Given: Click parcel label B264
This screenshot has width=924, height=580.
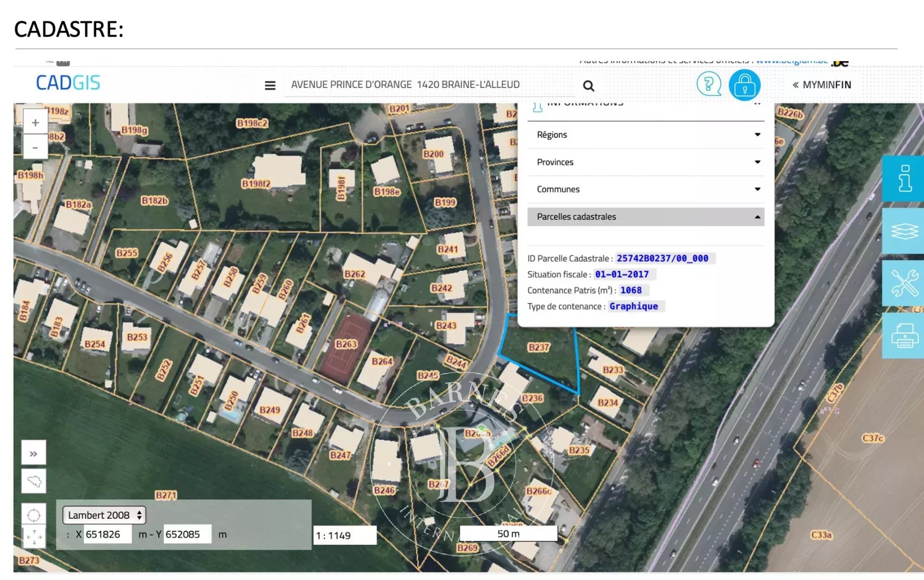Looking at the screenshot, I should [x=382, y=361].
